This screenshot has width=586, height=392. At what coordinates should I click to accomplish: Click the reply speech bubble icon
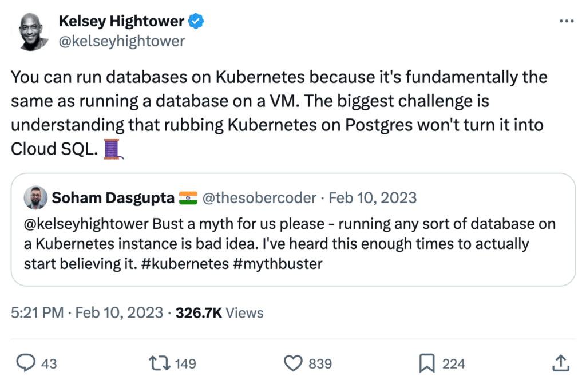point(26,363)
